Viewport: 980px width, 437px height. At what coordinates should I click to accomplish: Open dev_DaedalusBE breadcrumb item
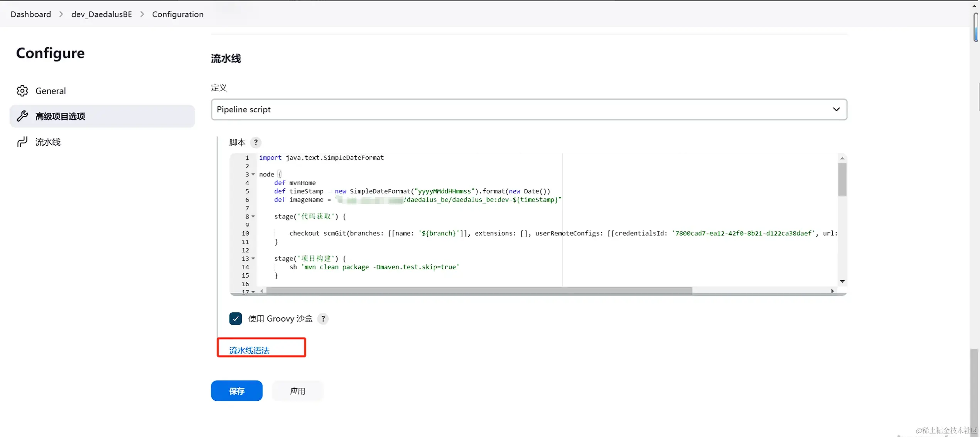coord(101,14)
